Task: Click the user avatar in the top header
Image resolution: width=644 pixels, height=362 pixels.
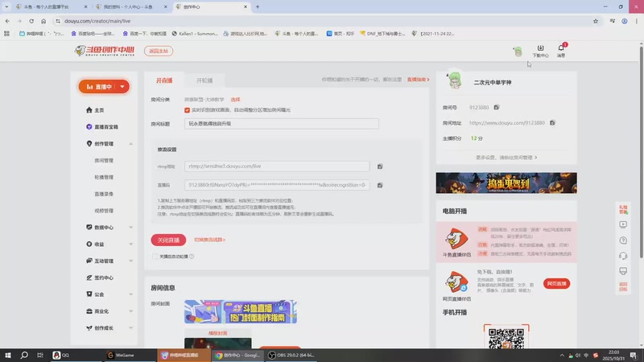Action: (x=518, y=51)
